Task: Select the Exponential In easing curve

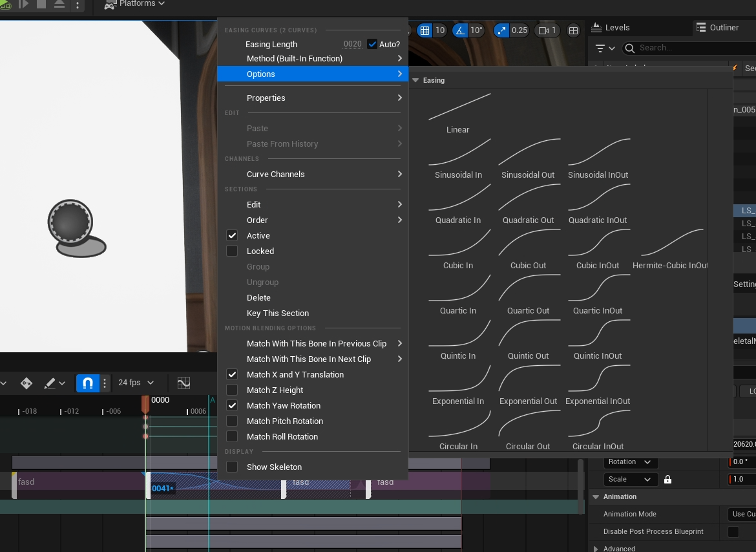Action: pos(458,386)
